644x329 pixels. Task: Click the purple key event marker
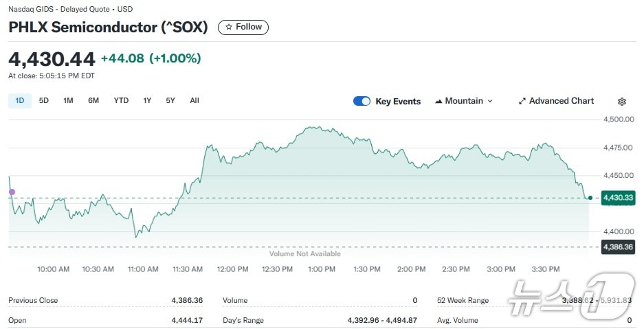12,192
